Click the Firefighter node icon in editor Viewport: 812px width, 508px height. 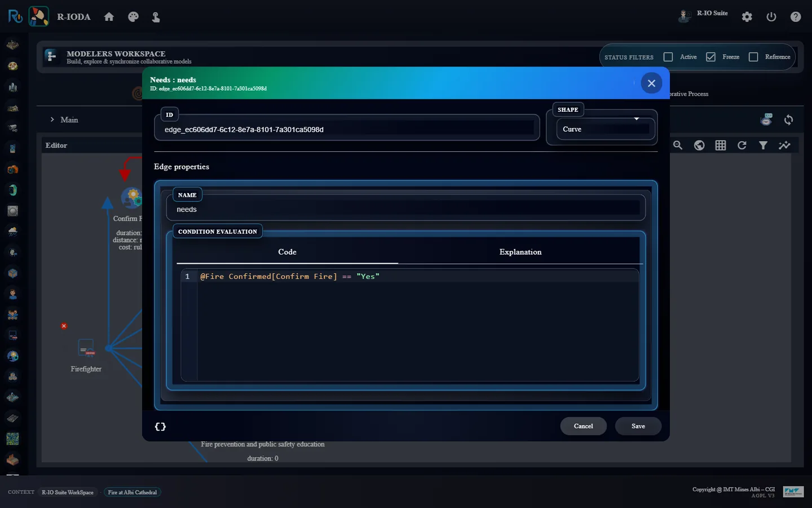[x=86, y=348]
